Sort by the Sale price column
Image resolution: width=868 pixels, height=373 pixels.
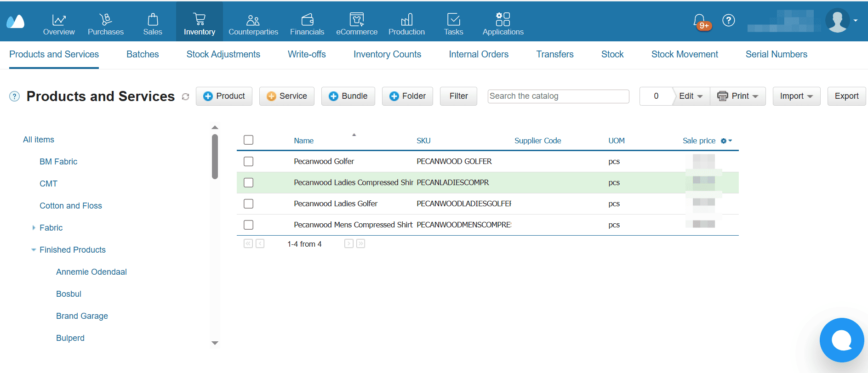point(699,141)
